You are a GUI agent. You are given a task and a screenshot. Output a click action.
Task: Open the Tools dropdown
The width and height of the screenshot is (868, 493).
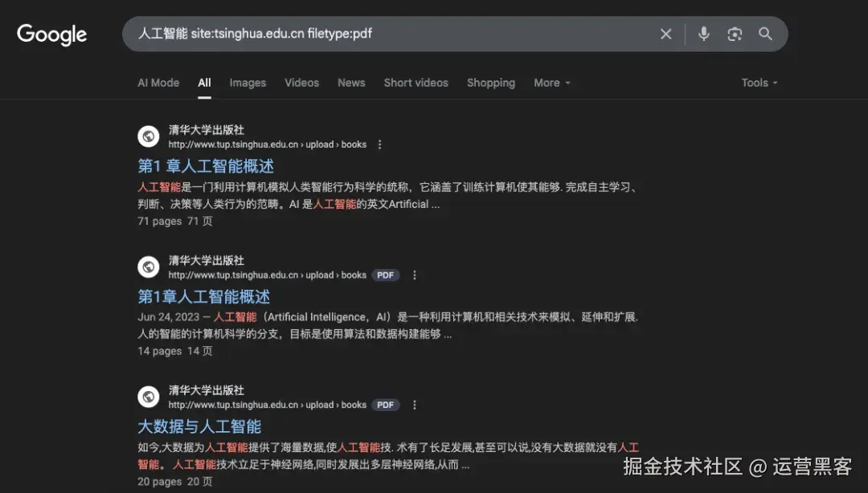[758, 83]
